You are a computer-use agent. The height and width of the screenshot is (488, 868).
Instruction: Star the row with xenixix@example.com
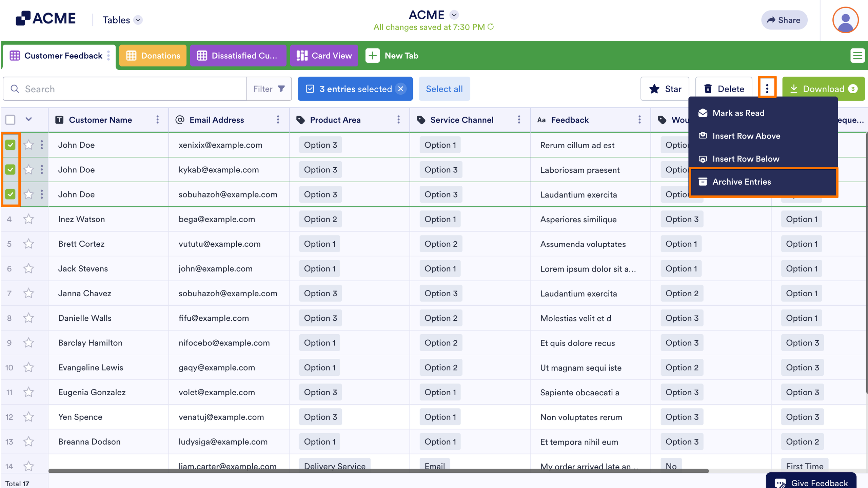click(x=28, y=145)
